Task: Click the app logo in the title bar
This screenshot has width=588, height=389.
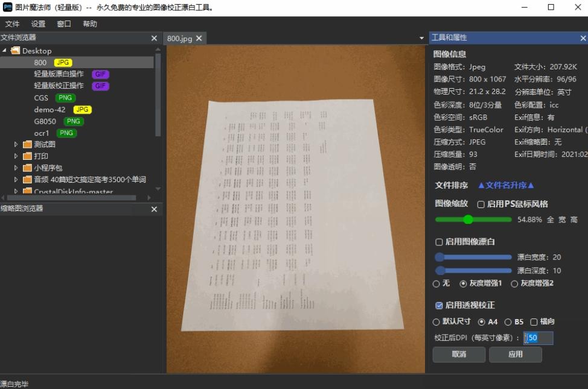Action: 8,8
